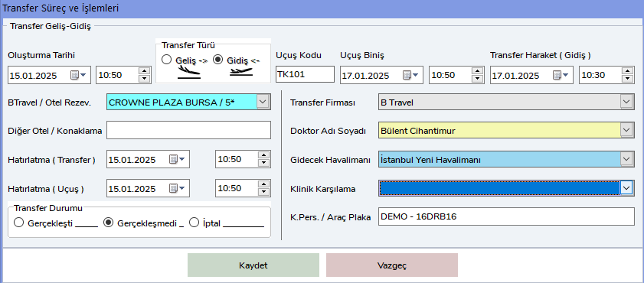This screenshot has width=644, height=283.
Task: Click the Hatırlatma (Transfer) date field
Action: click(x=149, y=159)
